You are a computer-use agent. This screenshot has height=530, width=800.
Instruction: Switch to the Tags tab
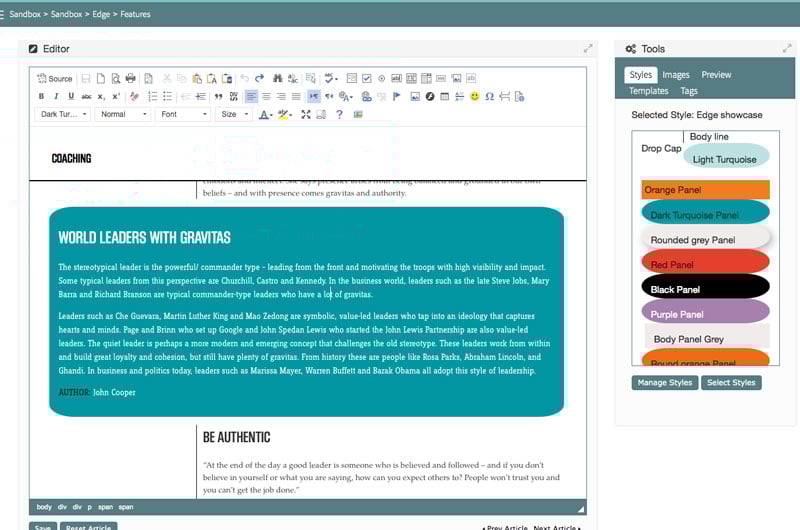click(689, 91)
